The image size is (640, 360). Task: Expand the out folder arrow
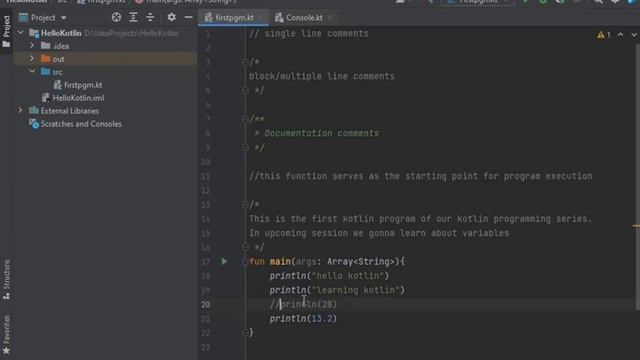(32, 59)
